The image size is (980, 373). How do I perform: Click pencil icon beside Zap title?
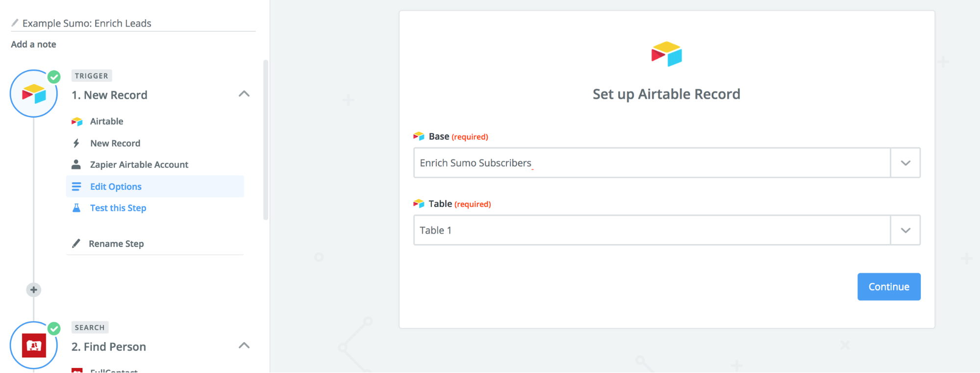[15, 23]
